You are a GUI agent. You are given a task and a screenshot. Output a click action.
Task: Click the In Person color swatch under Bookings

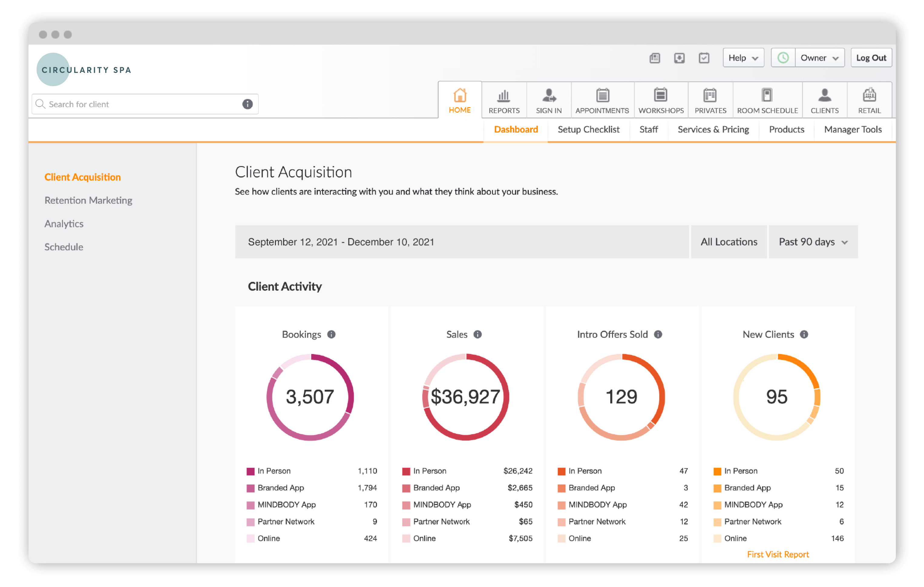(251, 471)
